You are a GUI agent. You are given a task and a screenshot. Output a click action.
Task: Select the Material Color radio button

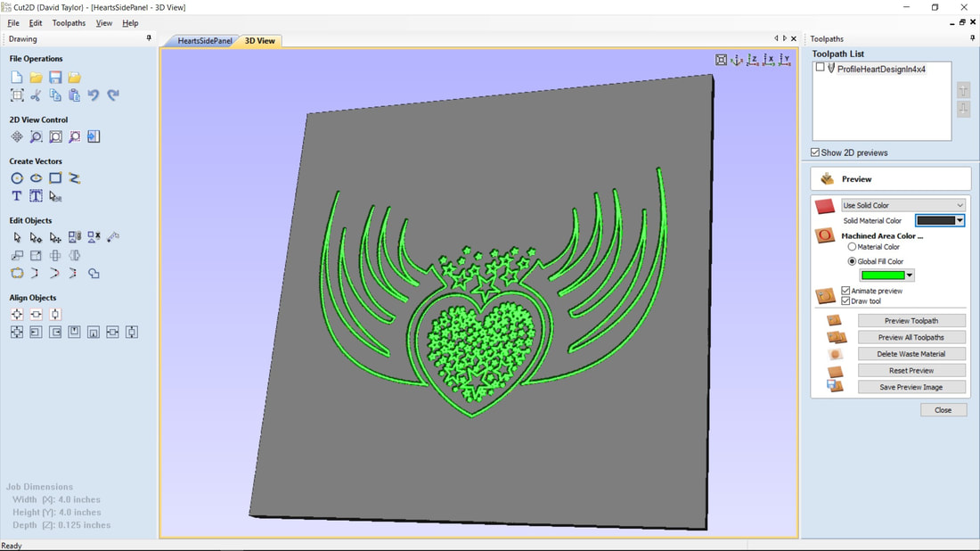pyautogui.click(x=852, y=247)
